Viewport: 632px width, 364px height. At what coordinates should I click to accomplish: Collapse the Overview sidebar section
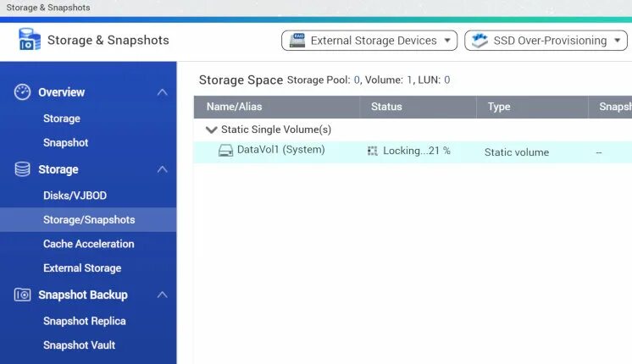tap(162, 92)
